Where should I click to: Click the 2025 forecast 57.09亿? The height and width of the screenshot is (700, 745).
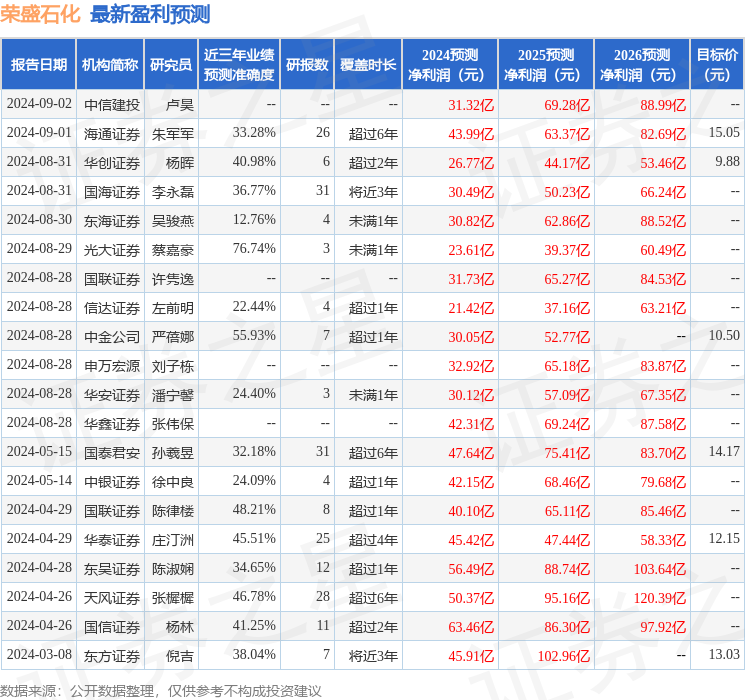pos(567,394)
